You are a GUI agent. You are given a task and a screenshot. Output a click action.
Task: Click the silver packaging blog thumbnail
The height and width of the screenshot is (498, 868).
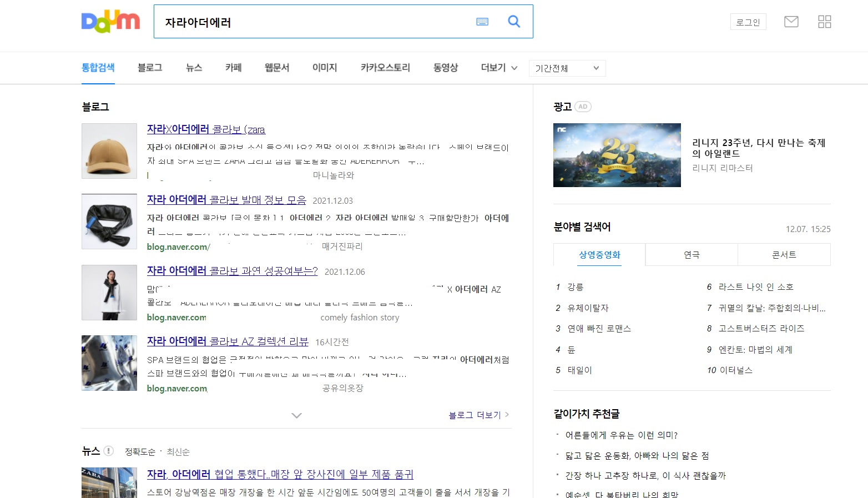coord(109,363)
